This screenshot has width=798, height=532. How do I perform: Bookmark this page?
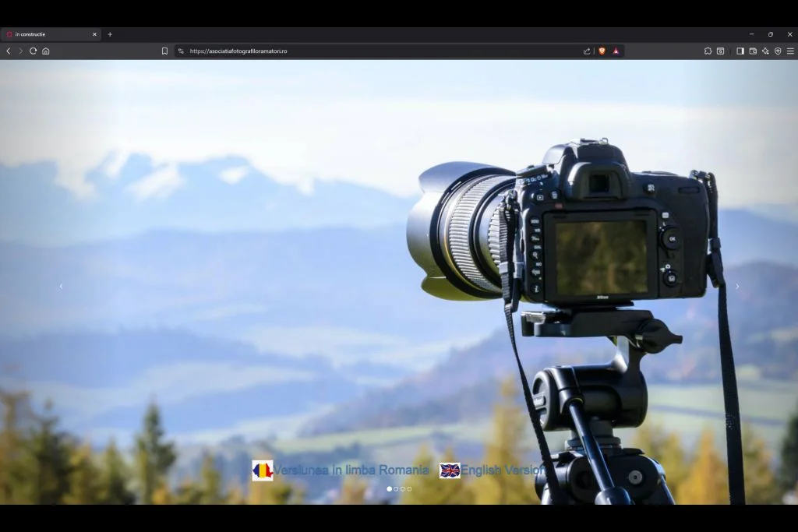coord(164,51)
